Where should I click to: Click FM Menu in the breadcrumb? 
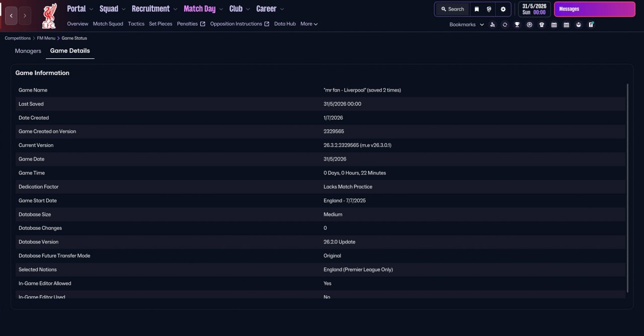[x=46, y=38]
